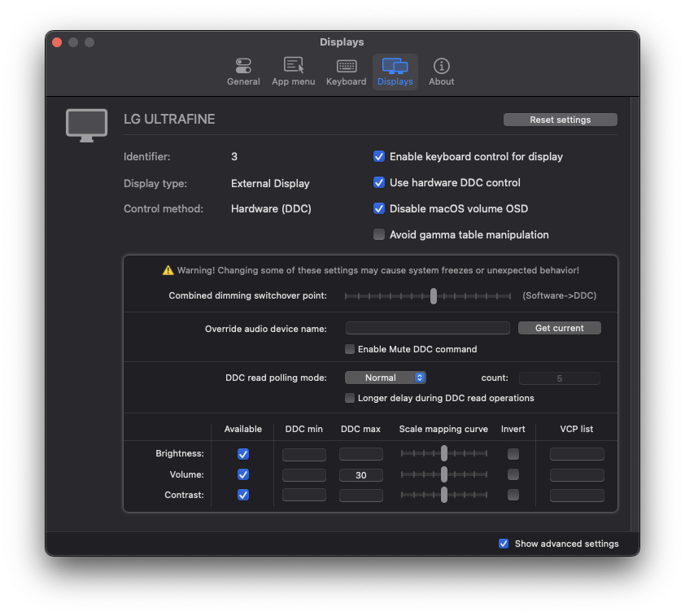Enable the Mute DDC command checkbox
Image resolution: width=685 pixels, height=616 pixels.
coord(350,349)
